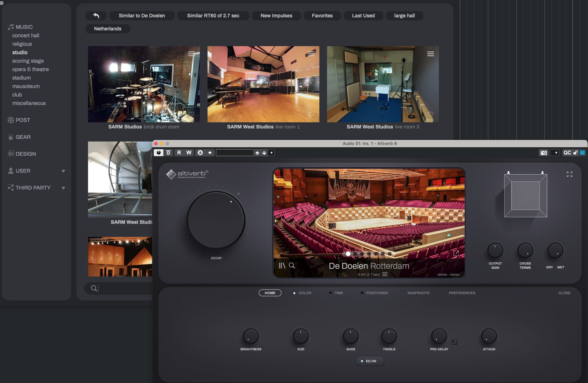Image resolution: width=588 pixels, height=383 pixels.
Task: Open the PREFERENCES tab
Action: coord(462,293)
